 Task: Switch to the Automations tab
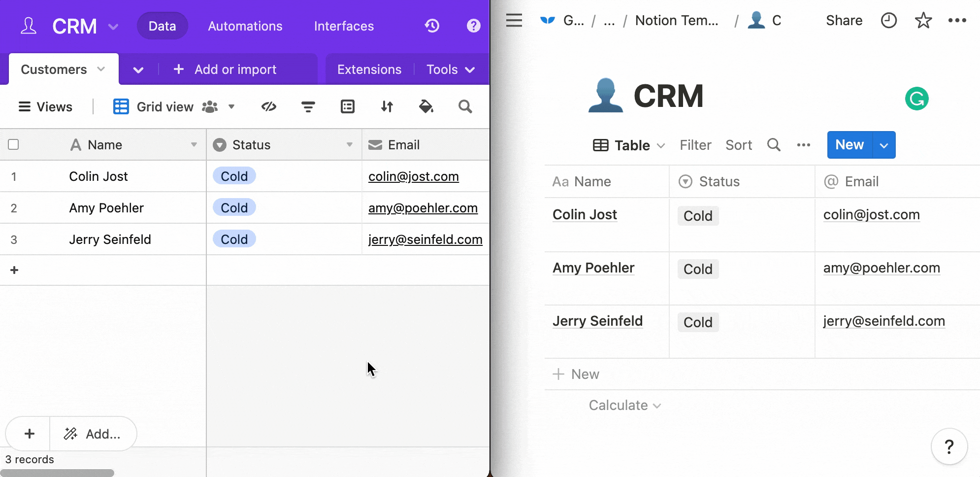click(x=245, y=26)
